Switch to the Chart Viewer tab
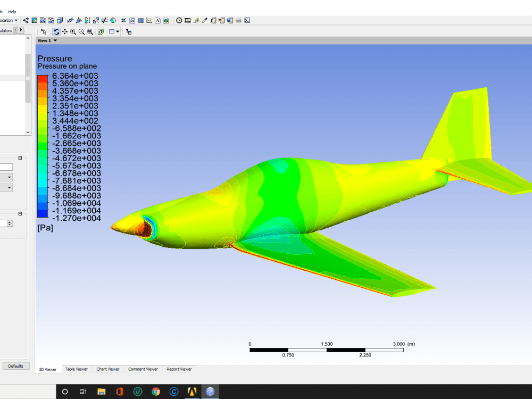Screen dimensions: 532x399 click(108, 369)
